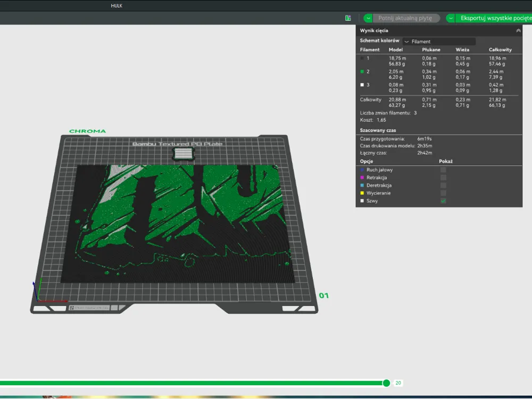Click the Wycieranie yellow color marker
The image size is (532, 399).
click(362, 193)
